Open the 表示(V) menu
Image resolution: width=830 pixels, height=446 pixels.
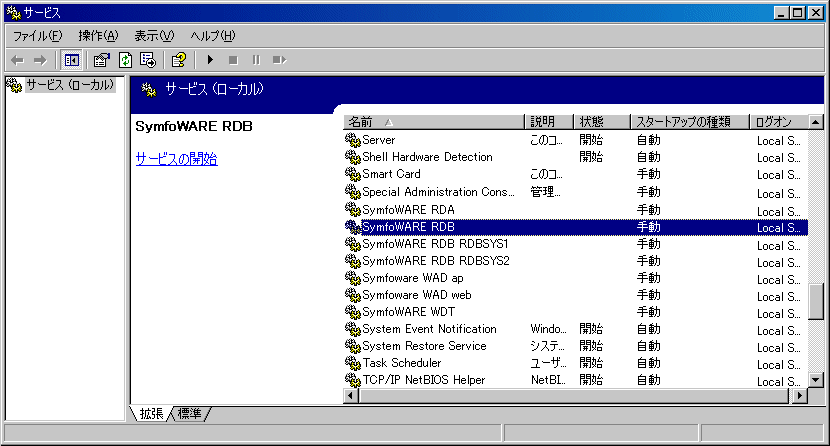tap(154, 36)
